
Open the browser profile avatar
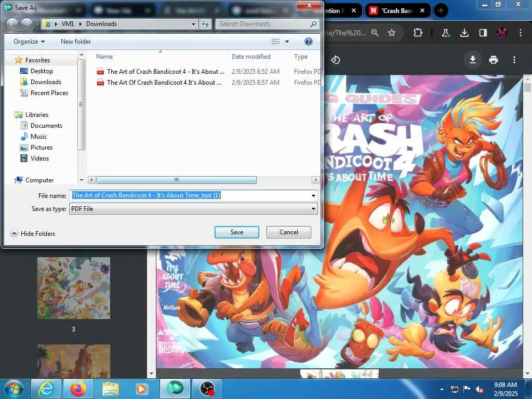tap(502, 33)
